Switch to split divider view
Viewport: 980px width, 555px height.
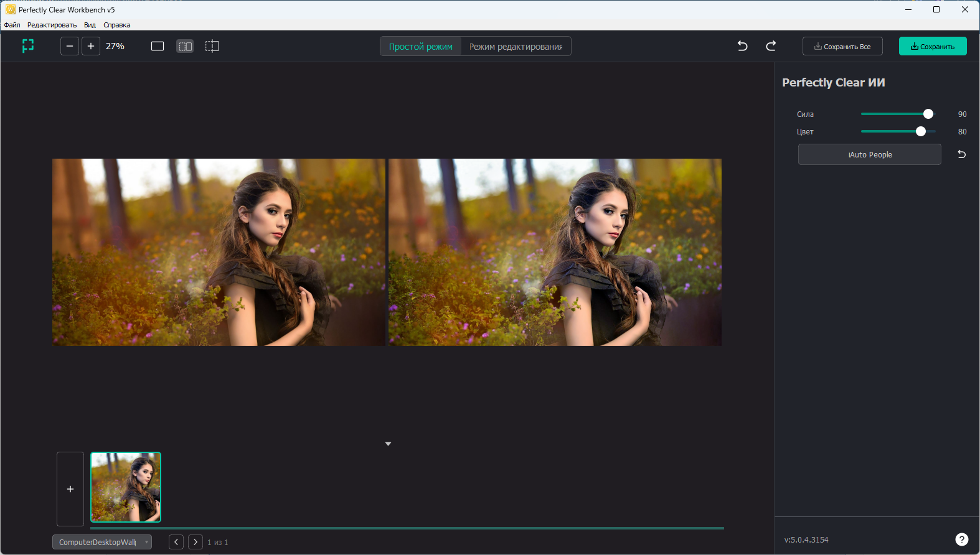tap(212, 46)
